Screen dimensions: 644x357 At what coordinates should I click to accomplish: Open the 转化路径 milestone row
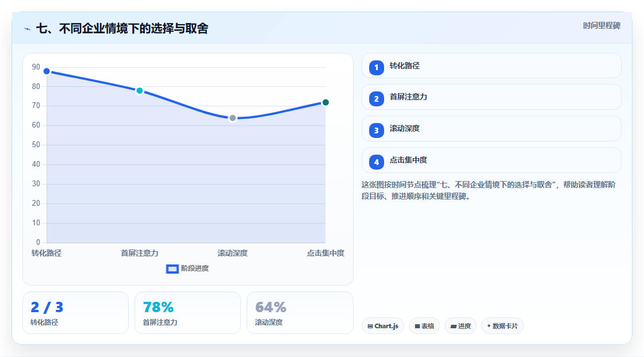tap(491, 66)
